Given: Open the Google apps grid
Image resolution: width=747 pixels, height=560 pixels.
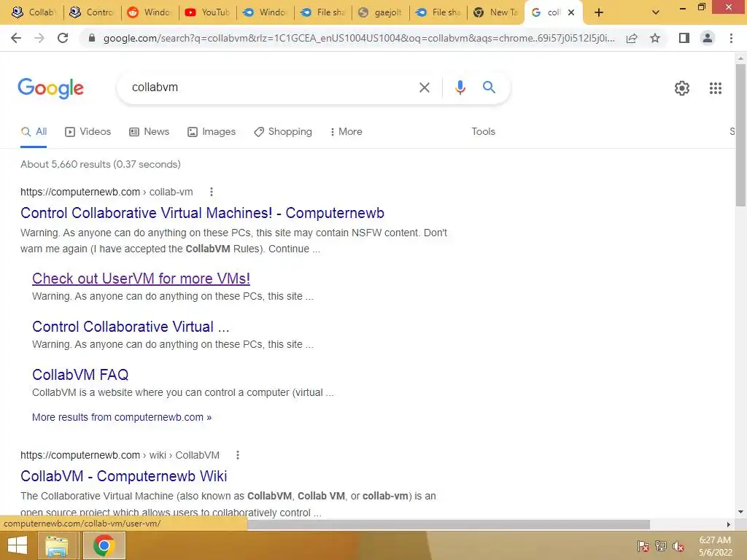Looking at the screenshot, I should [x=715, y=88].
